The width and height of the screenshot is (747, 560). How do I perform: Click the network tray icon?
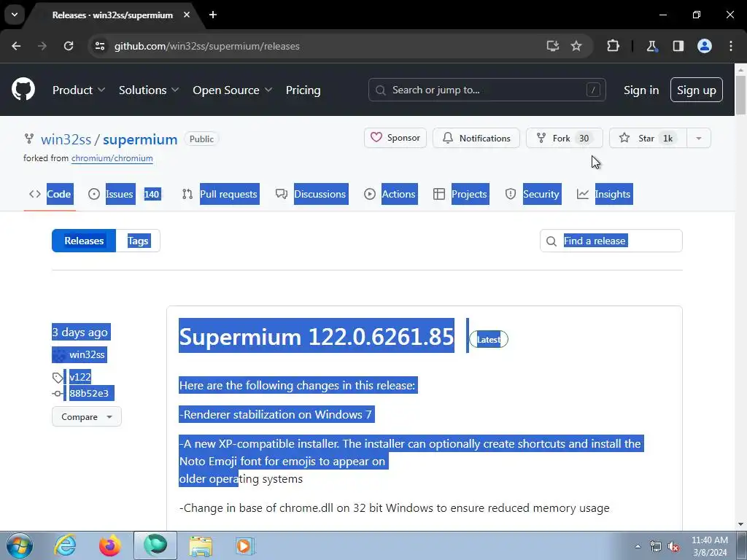click(656, 546)
